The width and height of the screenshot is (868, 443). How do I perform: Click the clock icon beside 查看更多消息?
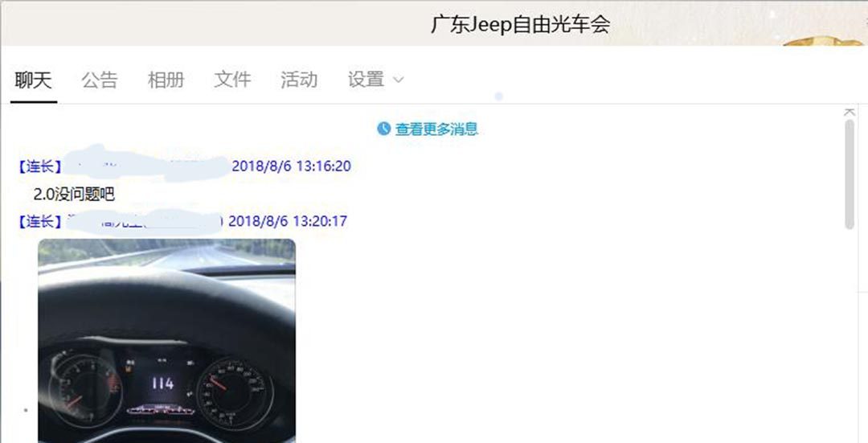383,129
